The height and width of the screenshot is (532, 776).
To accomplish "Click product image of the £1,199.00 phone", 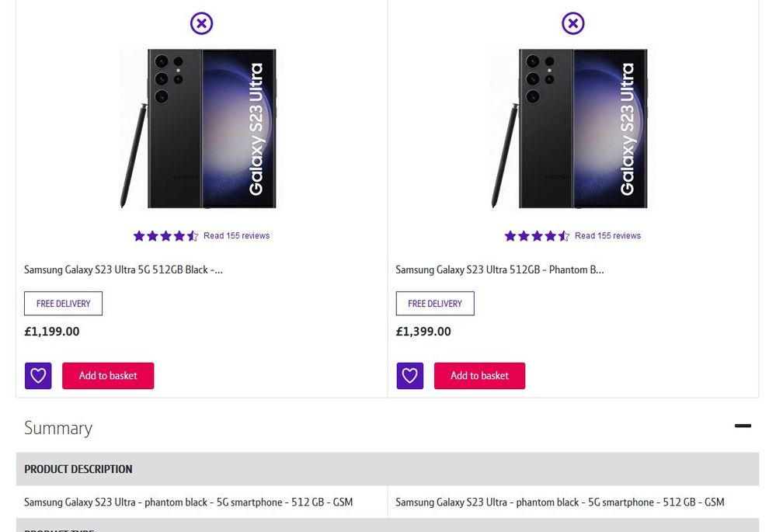I will point(200,129).
